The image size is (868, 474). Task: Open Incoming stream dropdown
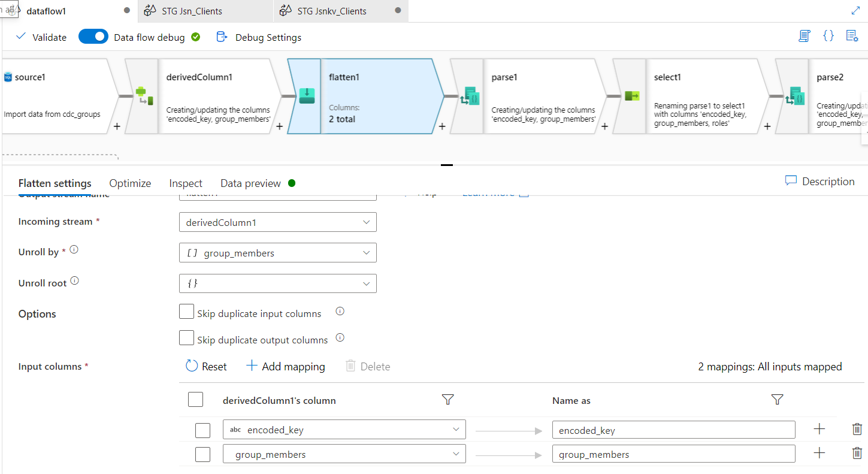(278, 222)
